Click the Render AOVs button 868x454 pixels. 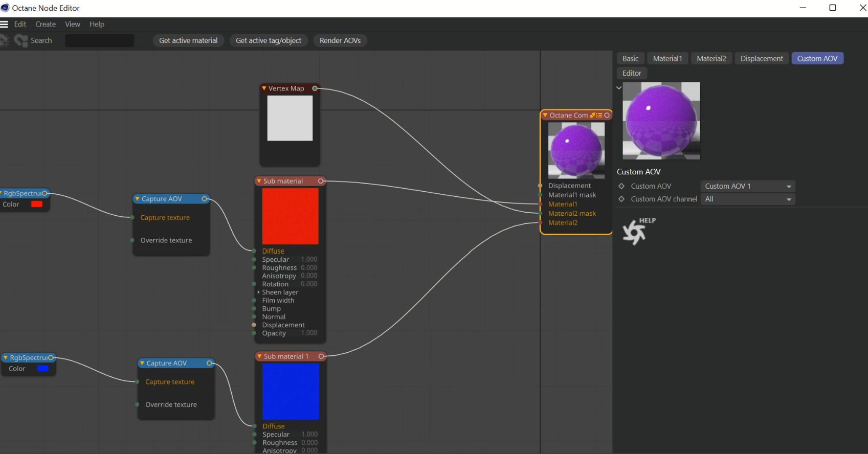(x=340, y=40)
